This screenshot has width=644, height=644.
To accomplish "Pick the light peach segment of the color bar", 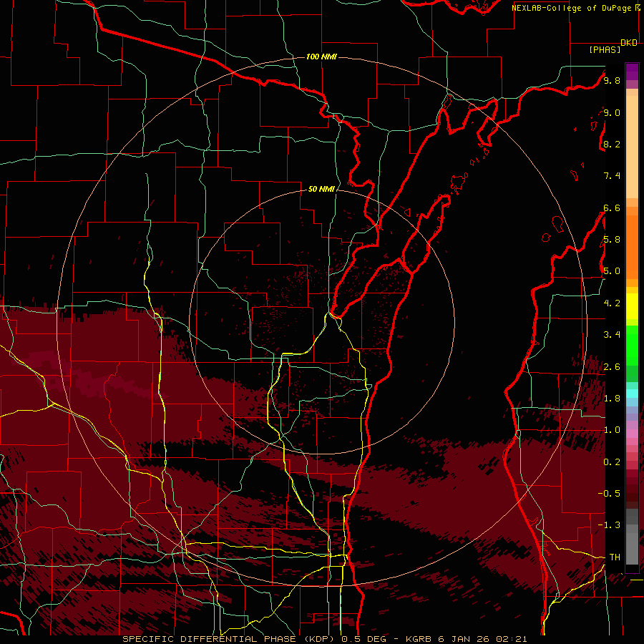I will 632,148.
